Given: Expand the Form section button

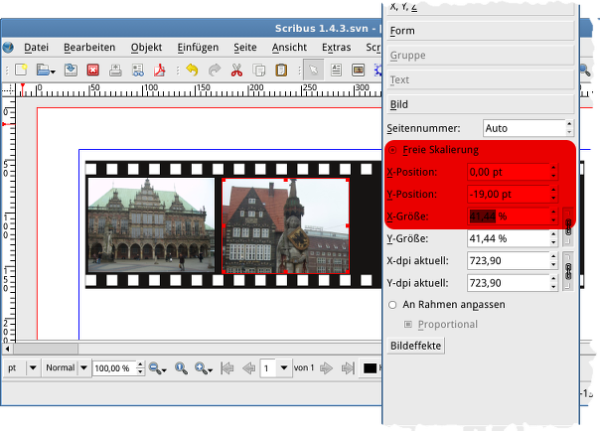Looking at the screenshot, I should pos(480,31).
